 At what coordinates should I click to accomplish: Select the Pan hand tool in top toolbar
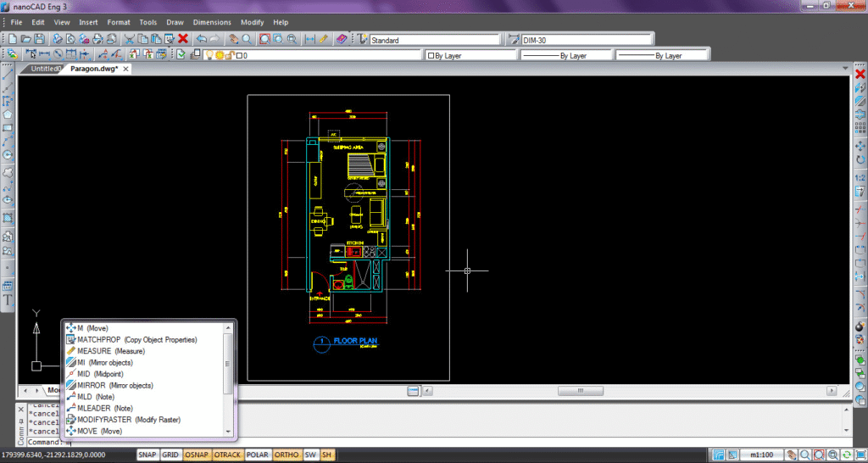(x=233, y=39)
